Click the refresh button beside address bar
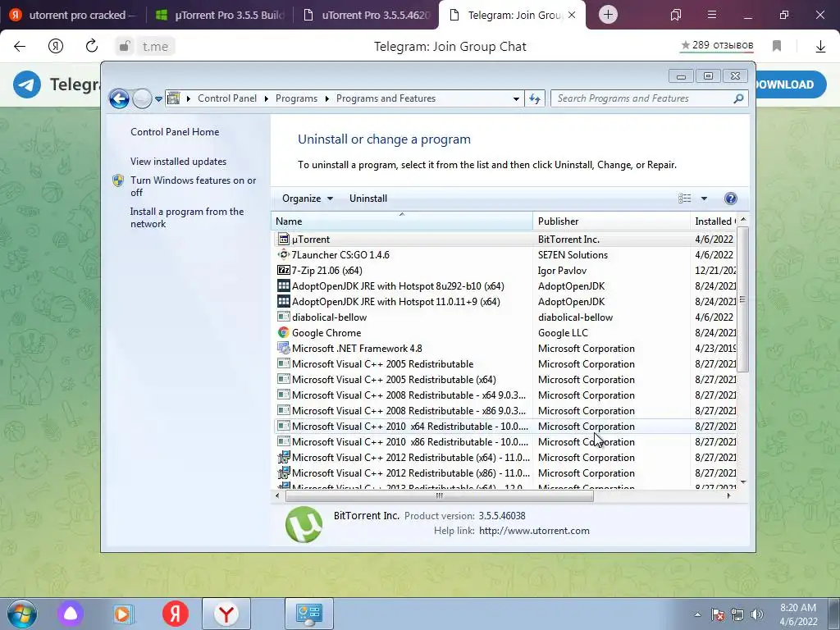Screen dimensions: 840x630 click(535, 98)
